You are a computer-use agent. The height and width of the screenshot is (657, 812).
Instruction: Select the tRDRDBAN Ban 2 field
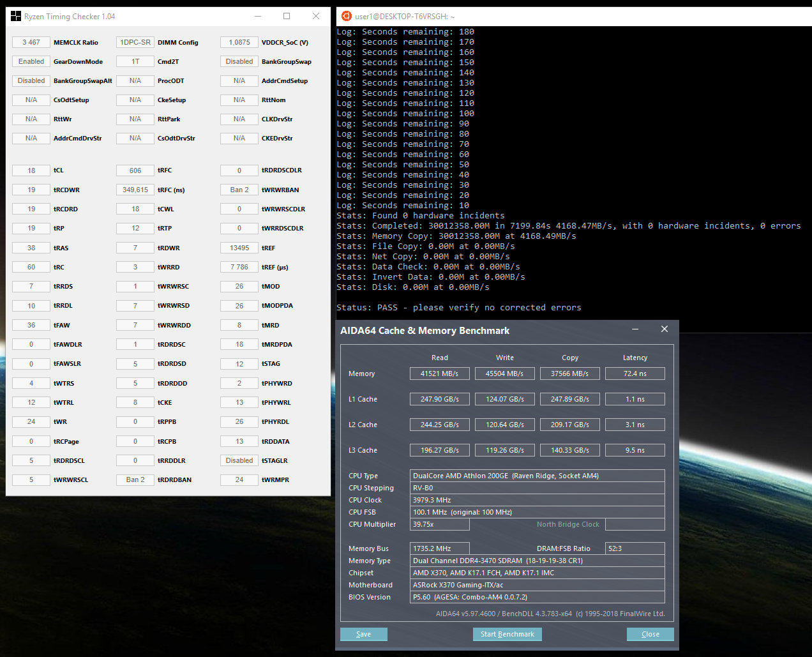coord(135,480)
